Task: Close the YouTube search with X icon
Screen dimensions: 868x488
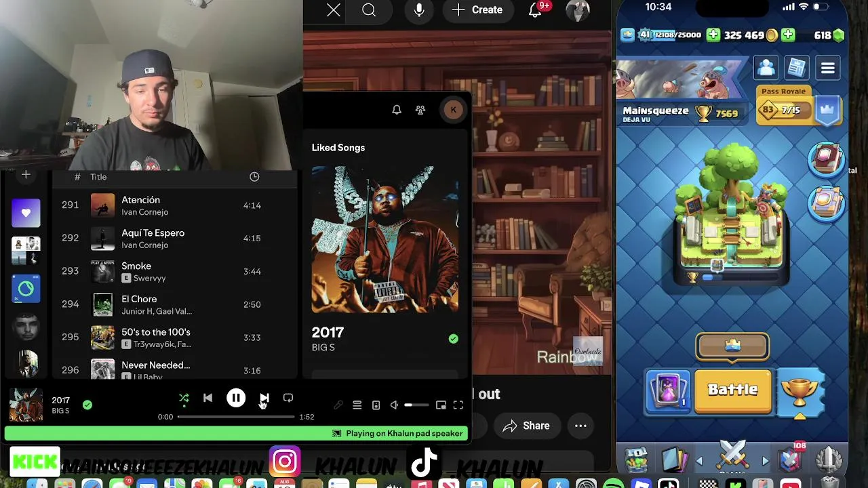Action: coord(334,9)
